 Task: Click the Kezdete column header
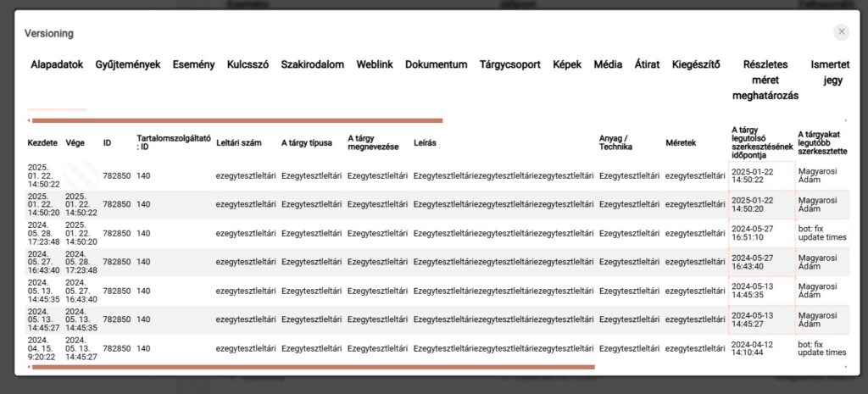pos(42,142)
